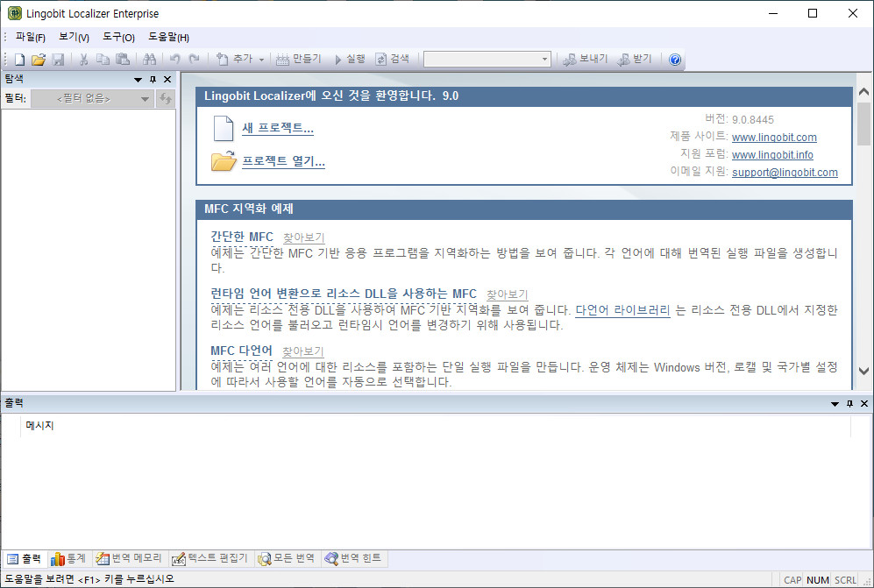The image size is (874, 588).
Task: Click the Open folder toolbar icon
Action: coord(39,59)
